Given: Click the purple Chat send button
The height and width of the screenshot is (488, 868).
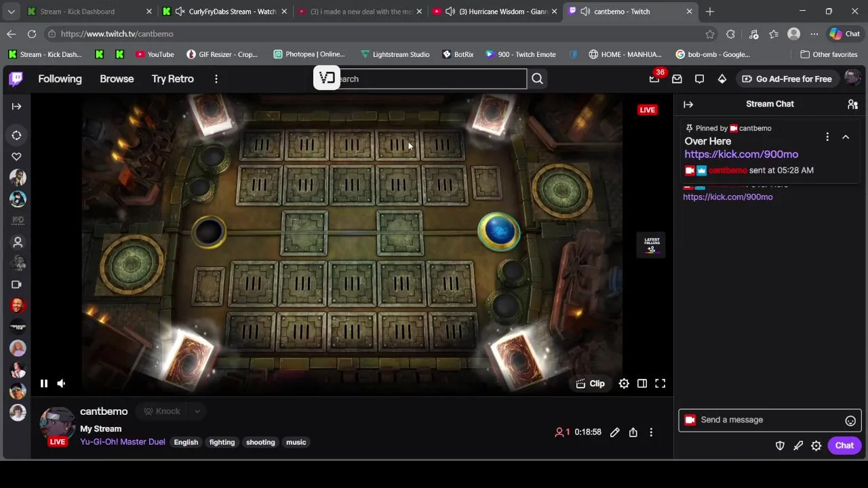Looking at the screenshot, I should coord(844,445).
